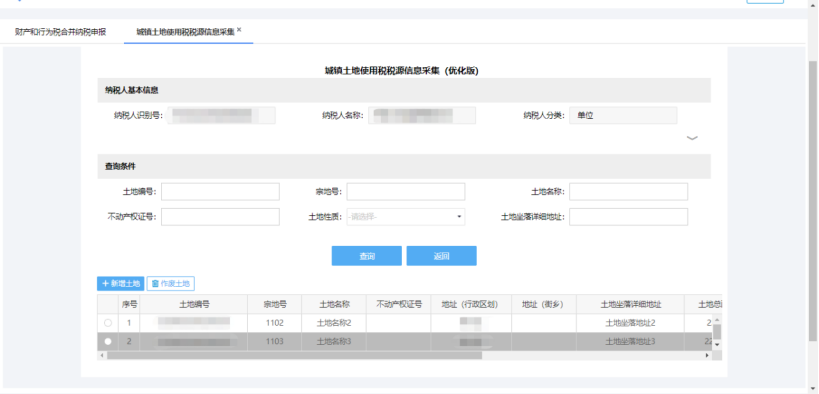
Task: Click 地址（街乡）column header
Action: coord(544,304)
